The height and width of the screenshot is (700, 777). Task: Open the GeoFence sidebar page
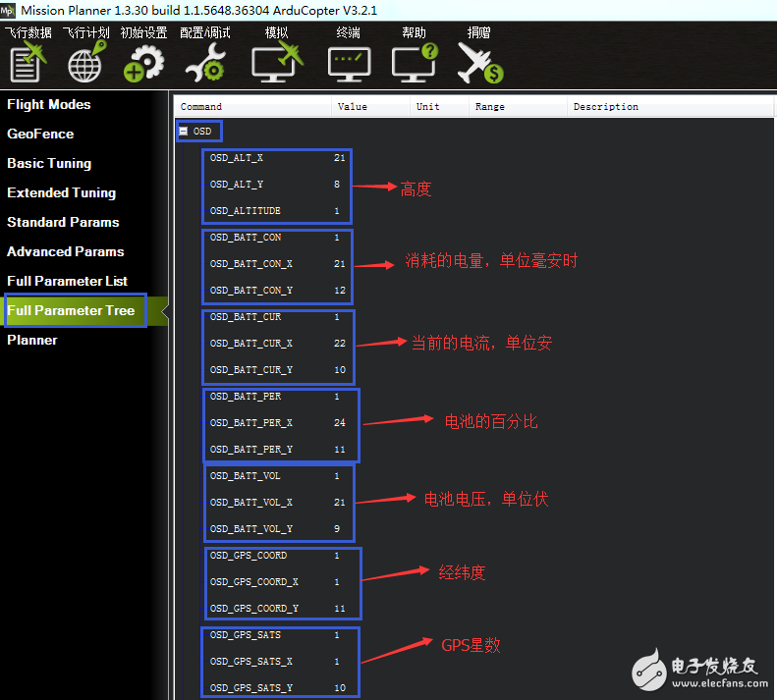click(x=40, y=134)
